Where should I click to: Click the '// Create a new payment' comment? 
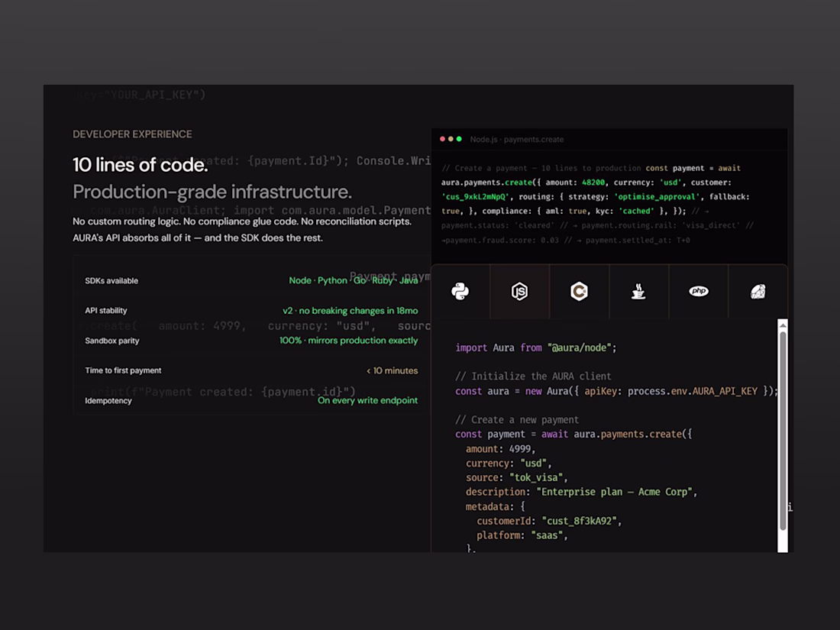pos(517,420)
